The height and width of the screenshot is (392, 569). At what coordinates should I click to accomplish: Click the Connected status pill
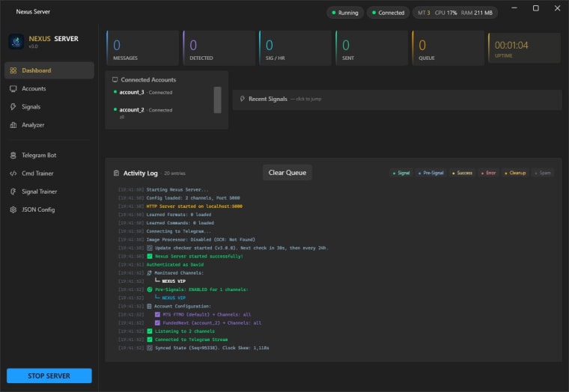point(388,13)
